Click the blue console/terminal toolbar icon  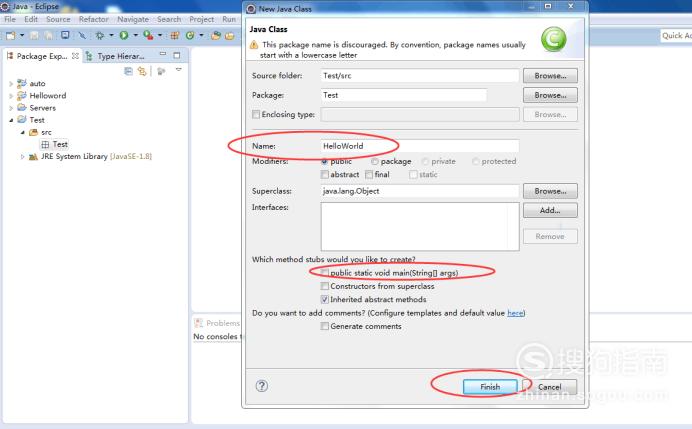65,35
